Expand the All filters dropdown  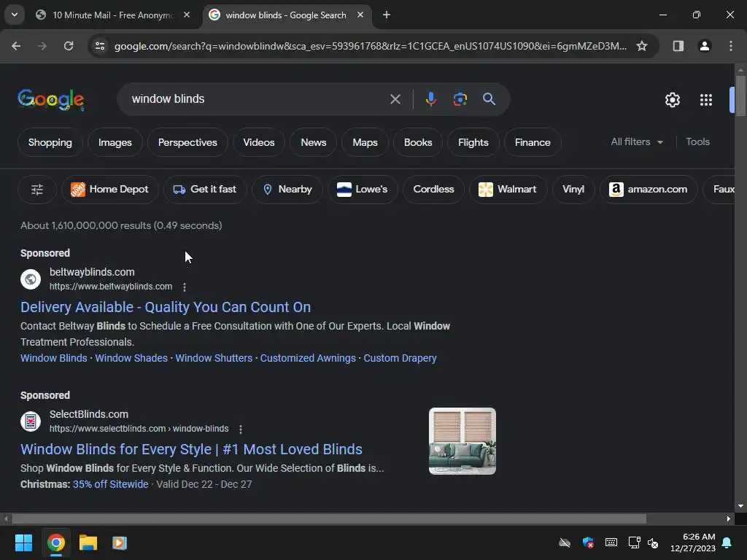pyautogui.click(x=637, y=142)
